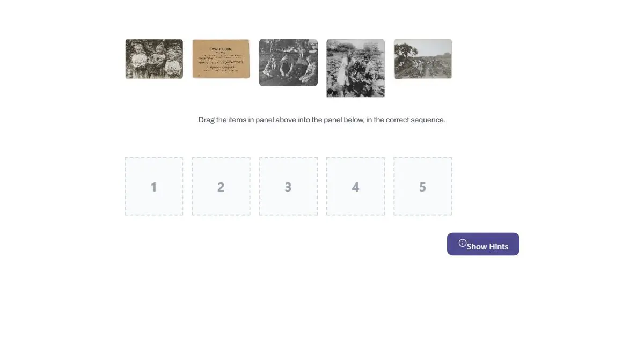Select the three girls with baskets photo
The width and height of the screenshot is (644, 338).
coord(154,59)
